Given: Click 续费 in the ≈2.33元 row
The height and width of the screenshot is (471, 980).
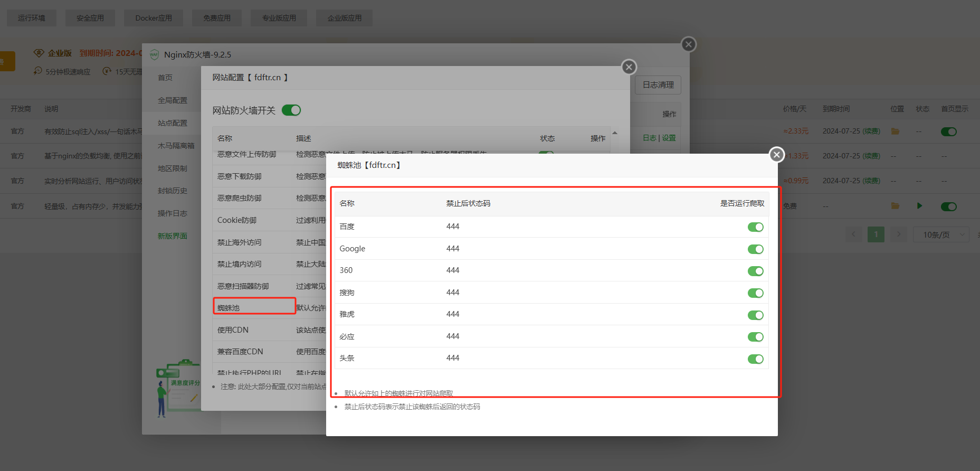Looking at the screenshot, I should click(871, 131).
